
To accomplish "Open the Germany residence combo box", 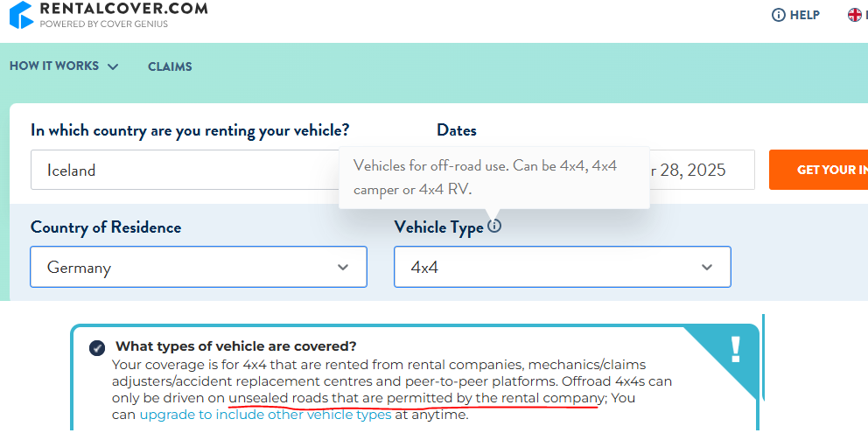I will [x=199, y=267].
